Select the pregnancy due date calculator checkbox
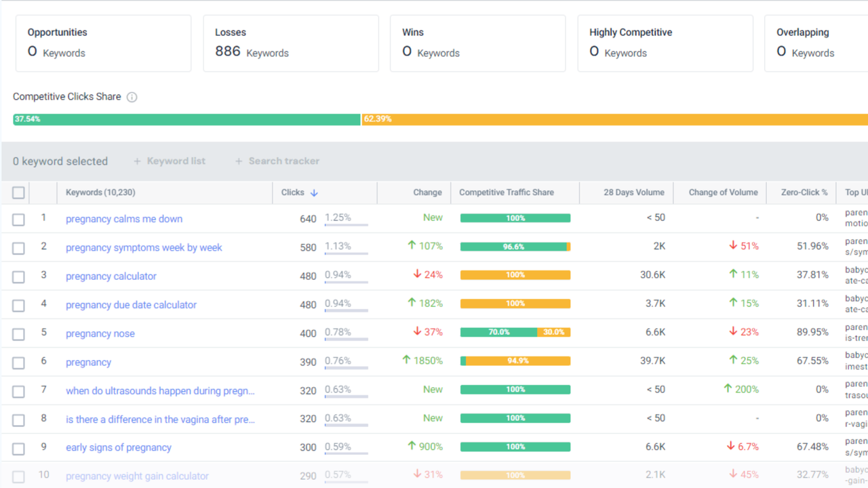 pyautogui.click(x=18, y=306)
